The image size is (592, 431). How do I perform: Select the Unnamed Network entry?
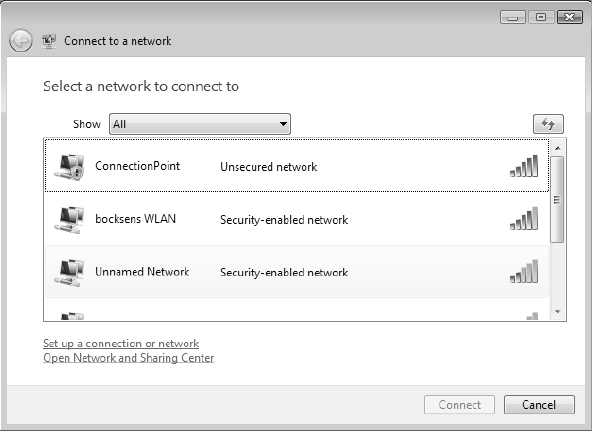click(297, 272)
